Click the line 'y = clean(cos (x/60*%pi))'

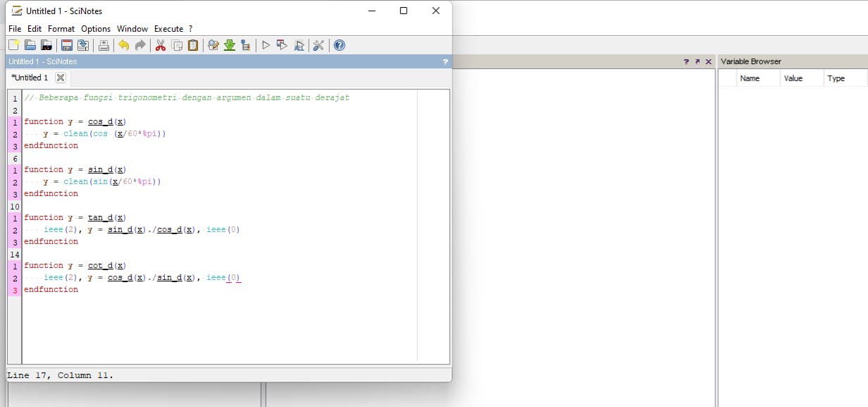pos(104,133)
